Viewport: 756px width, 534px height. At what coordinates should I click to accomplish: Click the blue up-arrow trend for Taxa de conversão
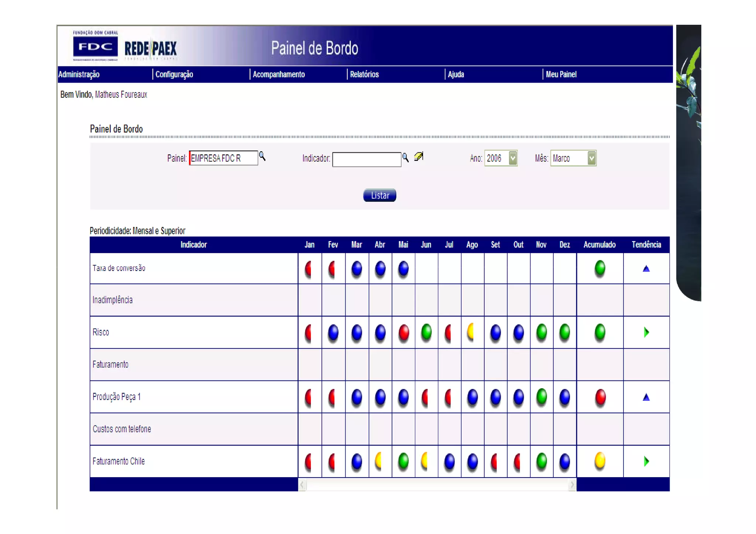[646, 269]
